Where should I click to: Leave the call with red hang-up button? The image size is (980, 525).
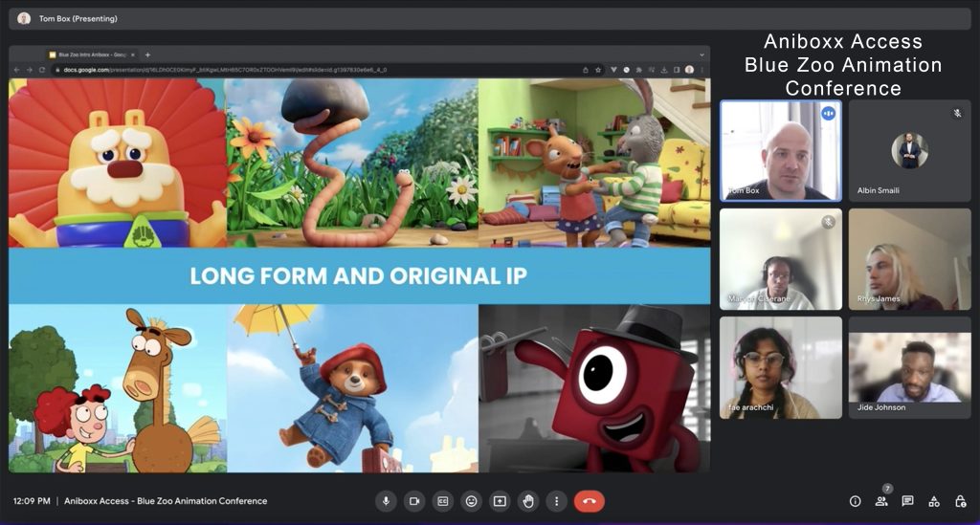(589, 501)
